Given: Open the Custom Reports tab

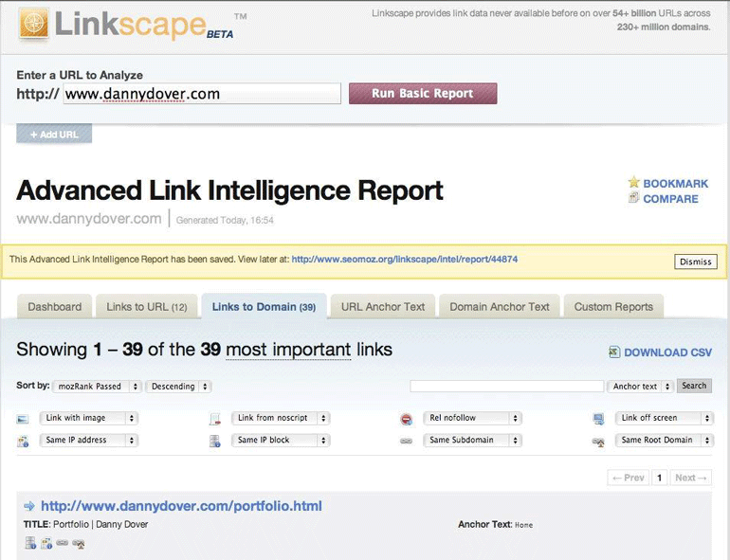Looking at the screenshot, I should coord(613,307).
